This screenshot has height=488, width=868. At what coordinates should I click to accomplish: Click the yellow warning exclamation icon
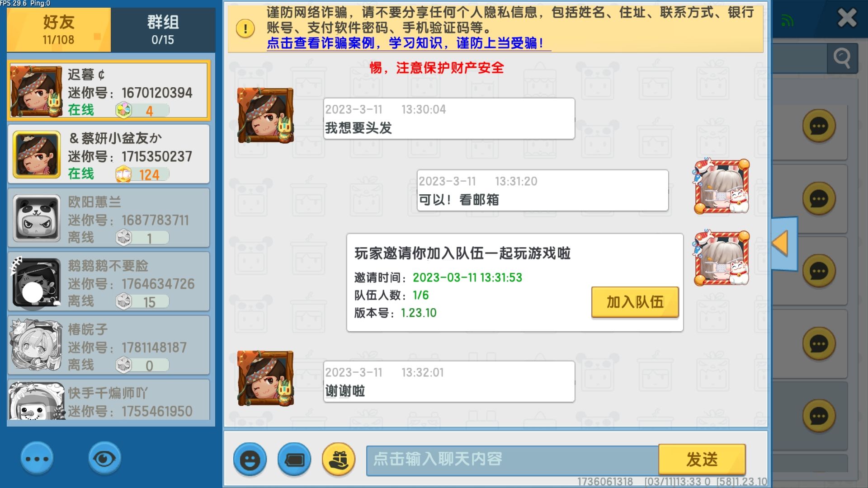click(245, 28)
